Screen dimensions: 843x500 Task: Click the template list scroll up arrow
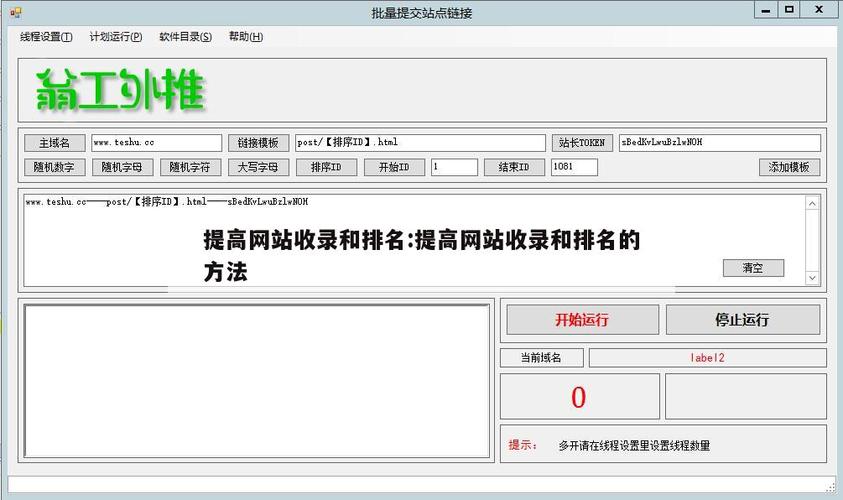(812, 203)
